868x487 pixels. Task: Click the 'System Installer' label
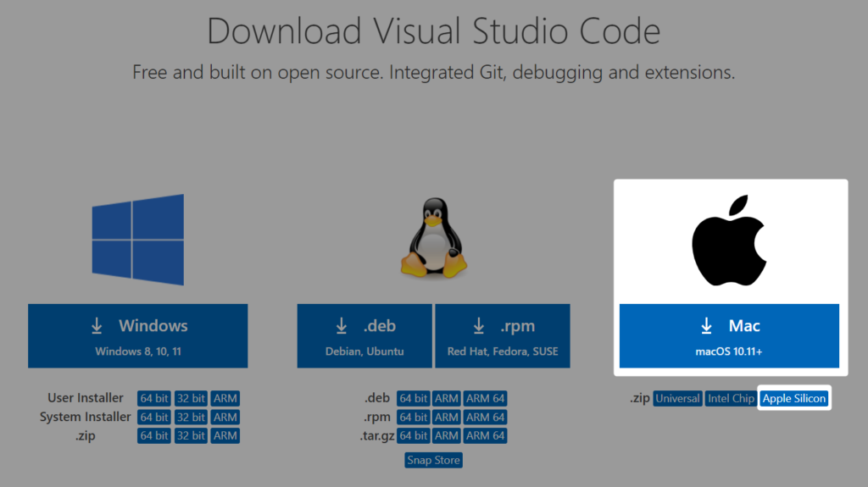click(x=86, y=417)
